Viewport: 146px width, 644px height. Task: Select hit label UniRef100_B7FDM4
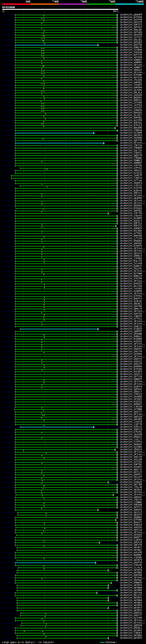click(131, 520)
